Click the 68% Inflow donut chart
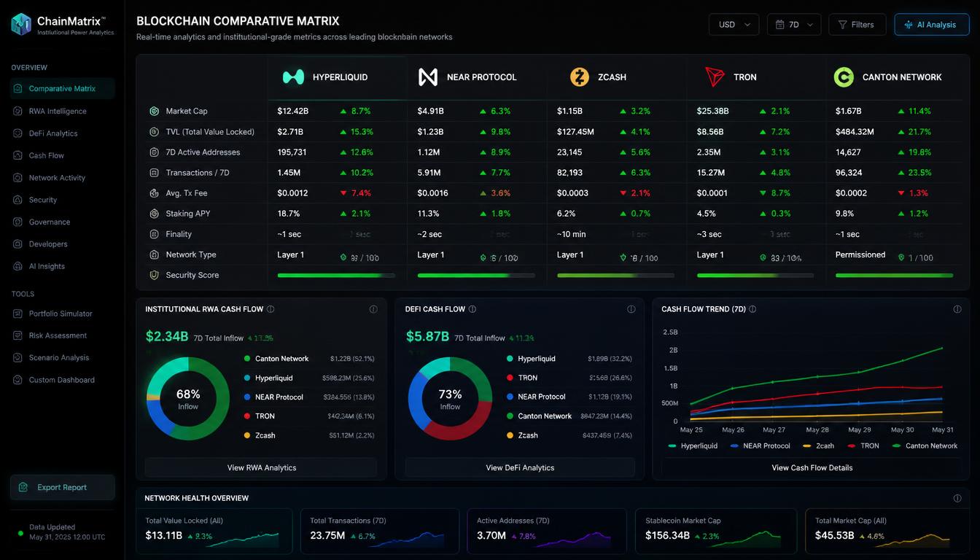This screenshot has height=560, width=980. pyautogui.click(x=188, y=398)
